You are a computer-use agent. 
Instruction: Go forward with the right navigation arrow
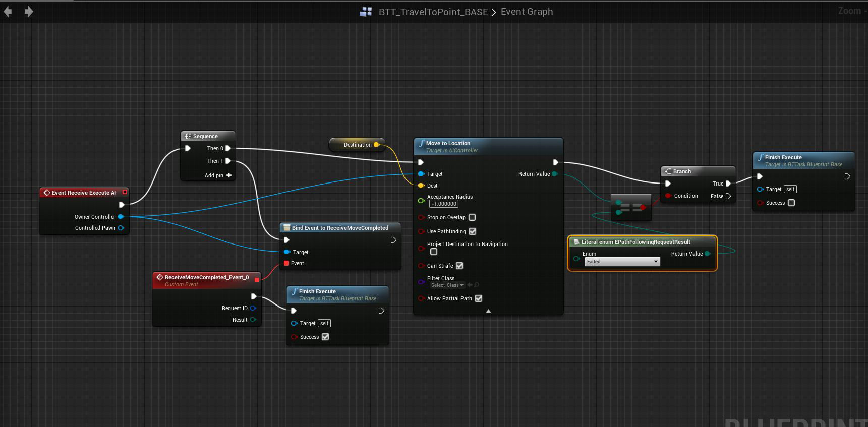[29, 11]
